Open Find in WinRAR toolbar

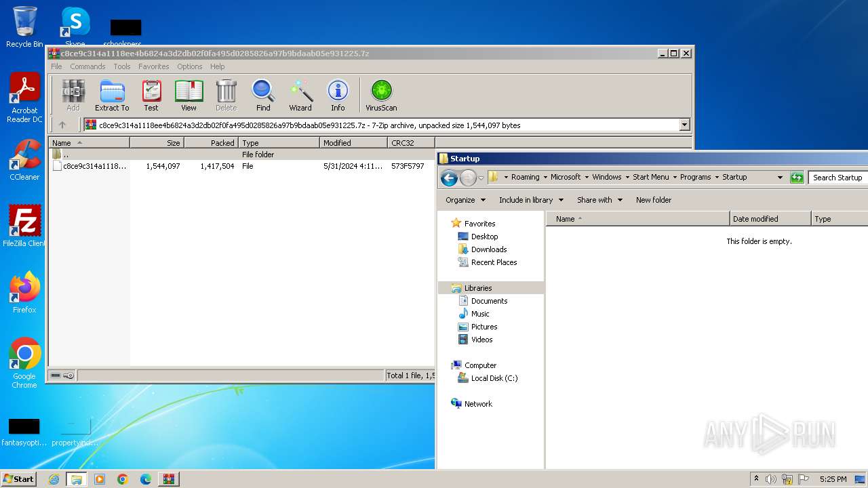[263, 96]
